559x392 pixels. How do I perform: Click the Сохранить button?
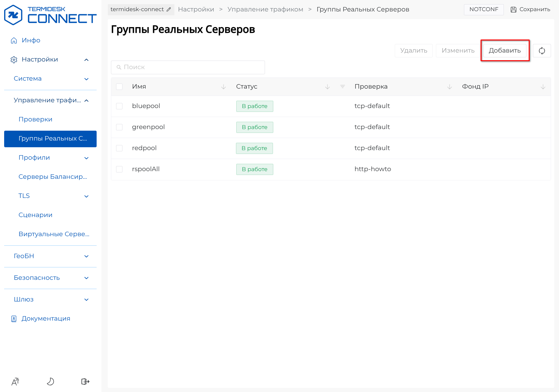(530, 10)
